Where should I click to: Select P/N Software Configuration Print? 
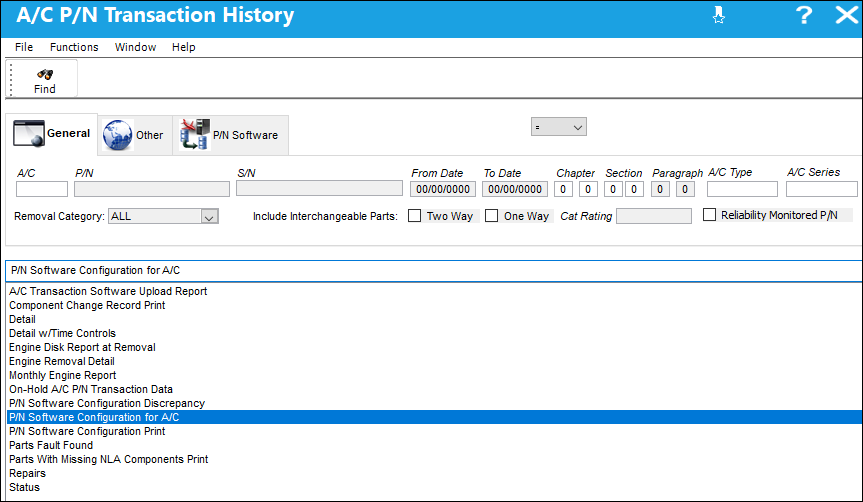coord(87,432)
